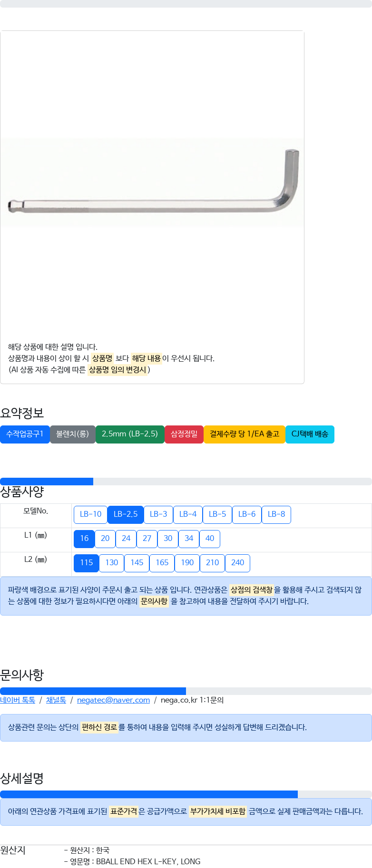Choose the LB-8 model button
372x868 pixels.
(x=276, y=514)
